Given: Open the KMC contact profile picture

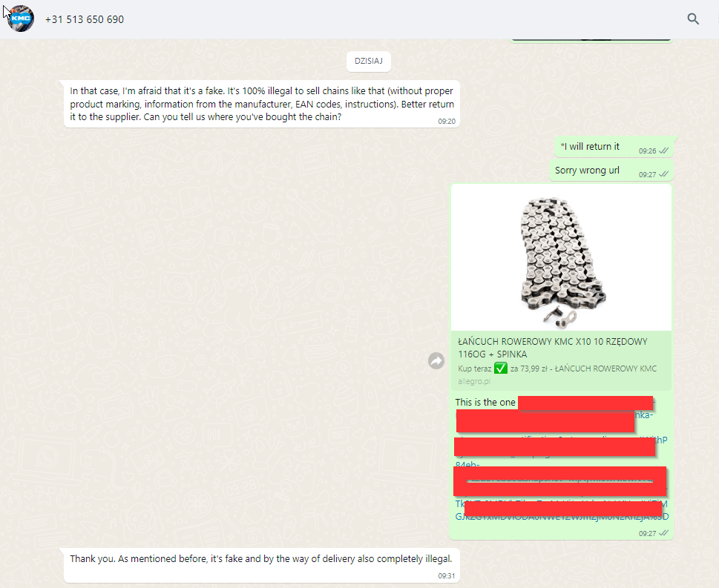Looking at the screenshot, I should [21, 19].
